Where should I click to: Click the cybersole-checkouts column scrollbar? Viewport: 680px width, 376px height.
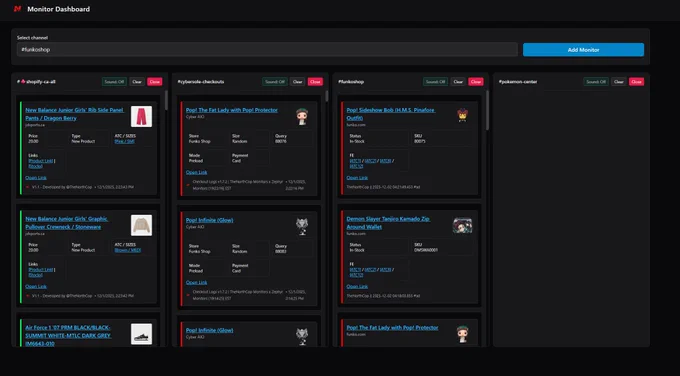(327, 96)
